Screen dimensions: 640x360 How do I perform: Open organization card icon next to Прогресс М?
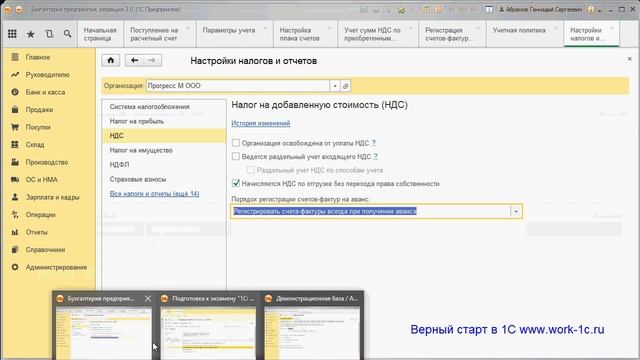(x=346, y=86)
